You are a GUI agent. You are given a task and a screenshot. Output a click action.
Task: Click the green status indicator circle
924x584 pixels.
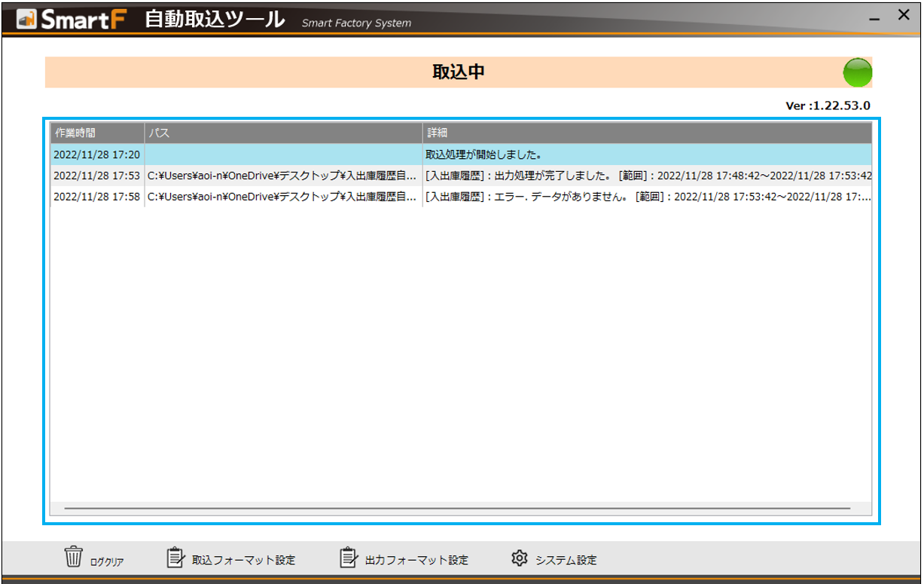click(858, 72)
